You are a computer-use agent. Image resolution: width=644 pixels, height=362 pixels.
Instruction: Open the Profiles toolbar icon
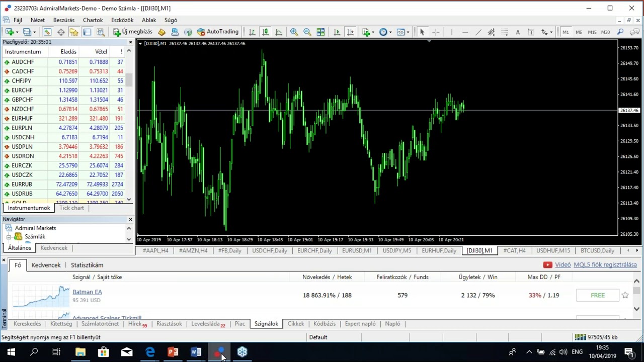(28, 32)
